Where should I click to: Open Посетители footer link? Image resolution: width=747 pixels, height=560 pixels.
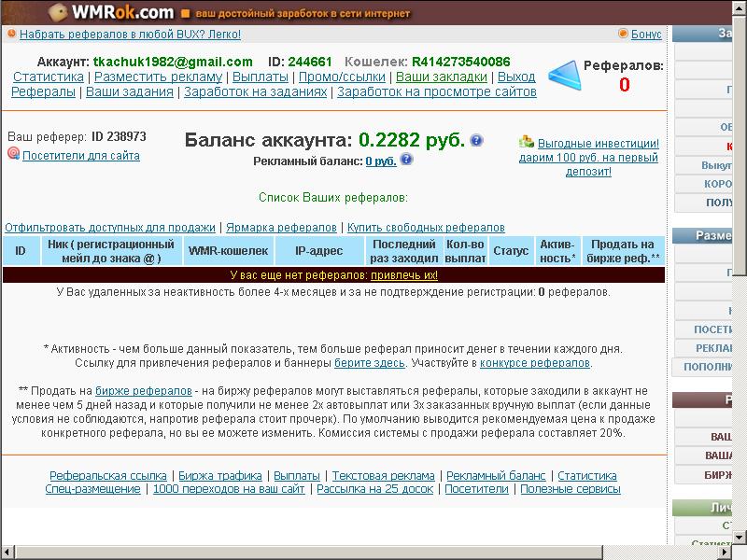[x=476, y=489]
